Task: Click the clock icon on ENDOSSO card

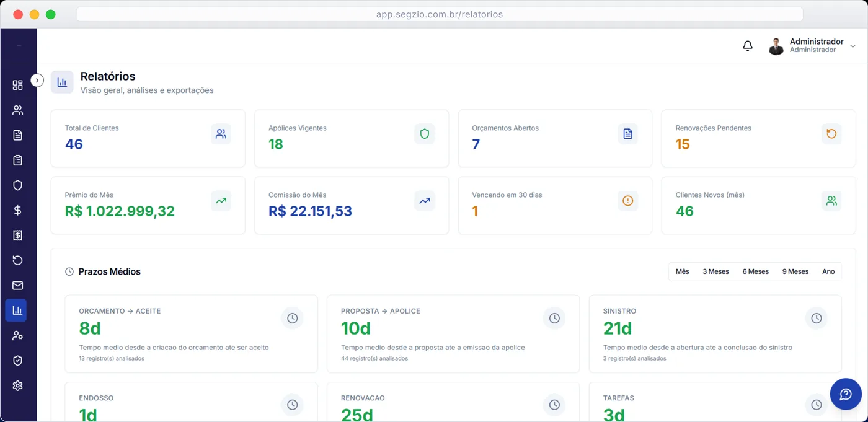Action: pyautogui.click(x=292, y=405)
